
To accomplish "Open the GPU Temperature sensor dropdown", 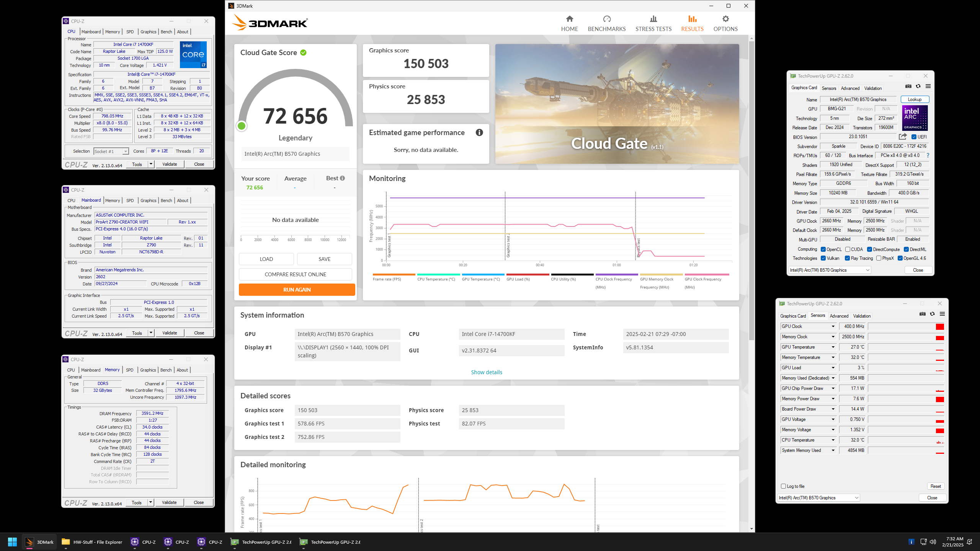I will 833,347.
